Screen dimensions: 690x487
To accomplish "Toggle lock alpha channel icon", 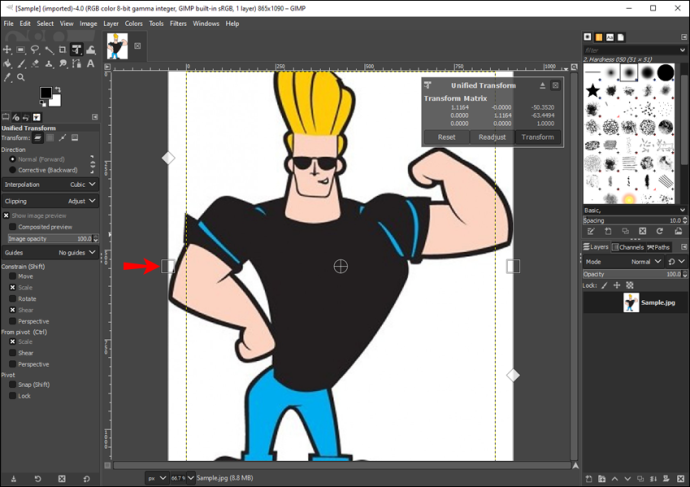I will pyautogui.click(x=630, y=286).
